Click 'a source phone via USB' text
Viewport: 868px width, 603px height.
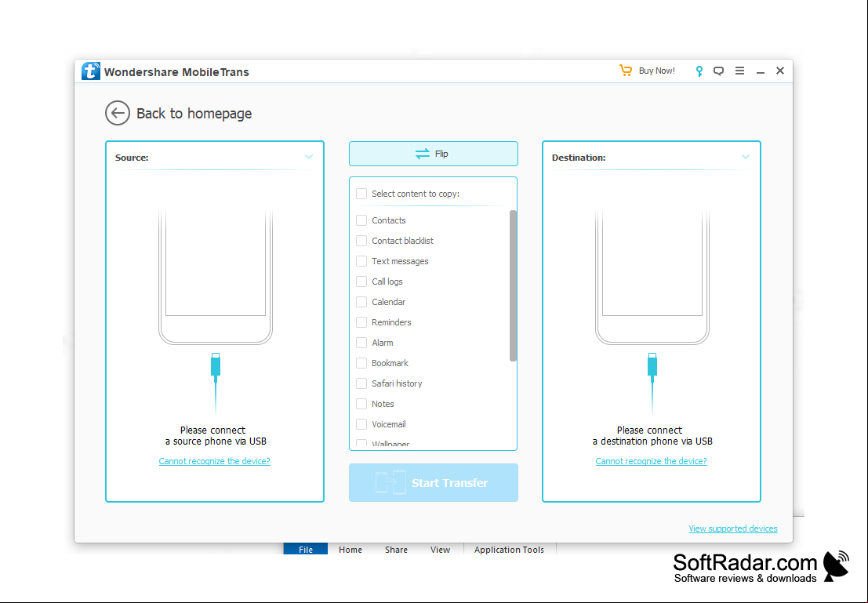pyautogui.click(x=216, y=441)
